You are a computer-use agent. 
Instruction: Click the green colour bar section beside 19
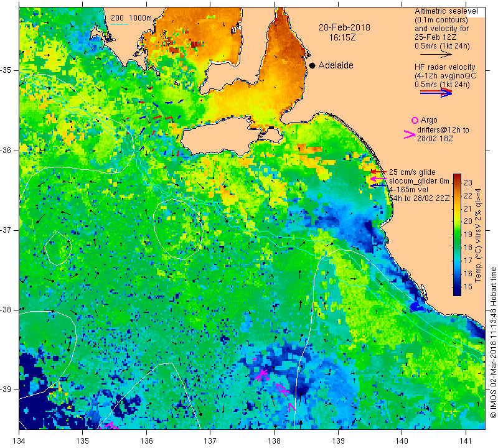point(457,235)
